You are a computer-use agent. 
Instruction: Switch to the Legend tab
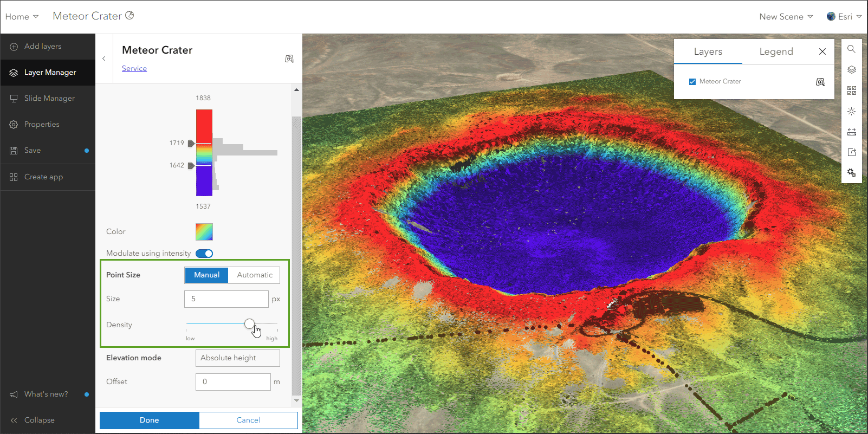pos(776,51)
